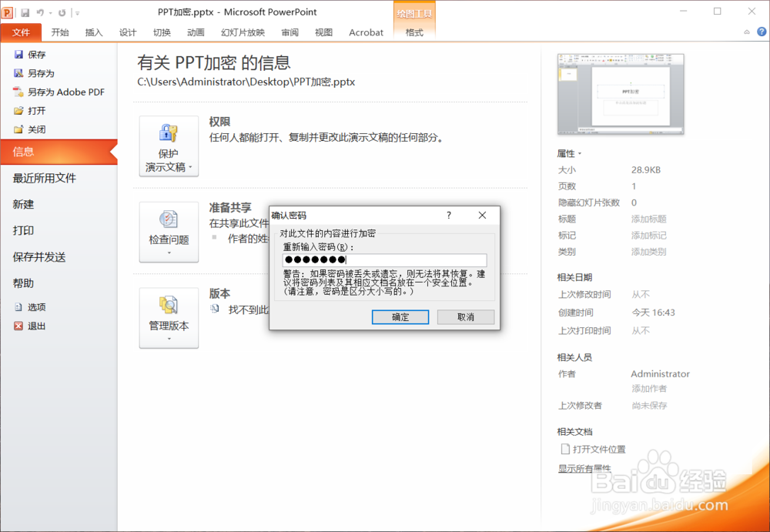Switch to the 插入 ribbon tab

click(x=94, y=32)
